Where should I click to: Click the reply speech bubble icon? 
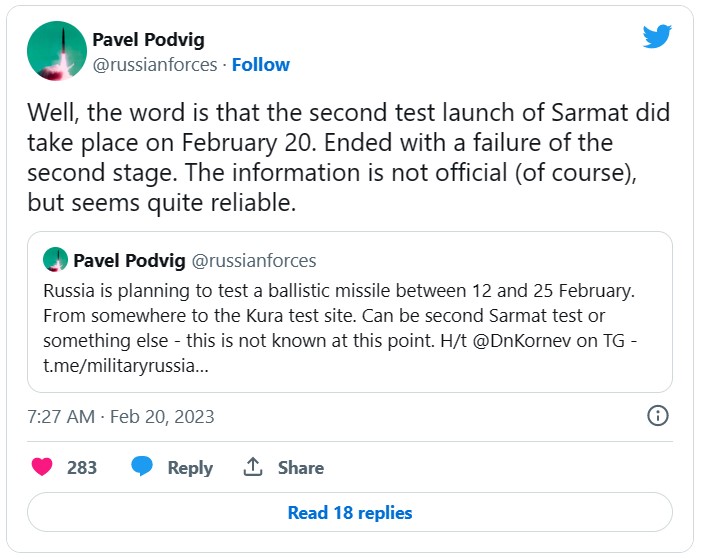pyautogui.click(x=143, y=467)
